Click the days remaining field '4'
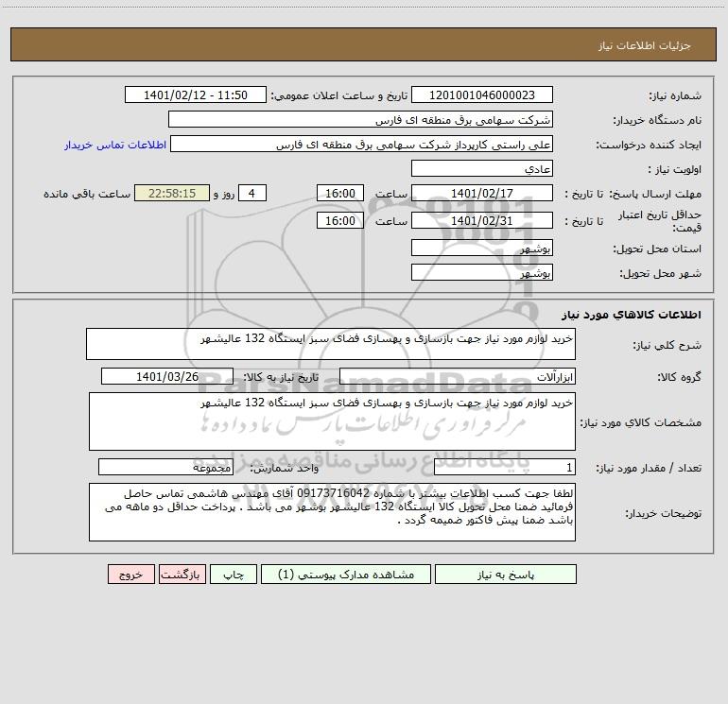Image resolution: width=728 pixels, height=704 pixels. [252, 193]
